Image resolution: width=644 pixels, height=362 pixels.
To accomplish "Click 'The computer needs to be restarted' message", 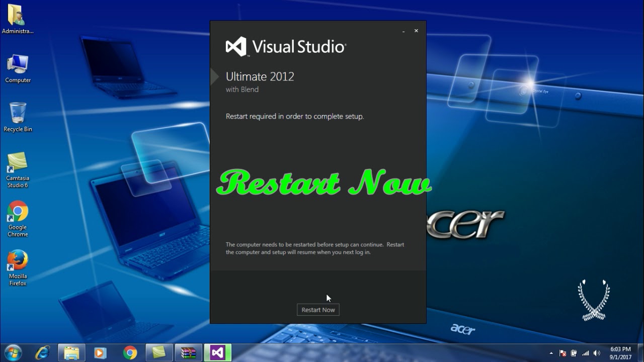I will pyautogui.click(x=314, y=248).
